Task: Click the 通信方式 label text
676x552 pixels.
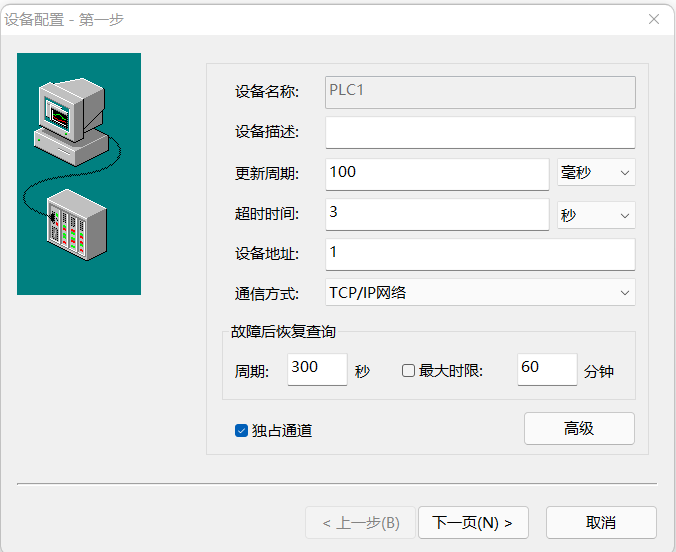Action: pos(267,294)
